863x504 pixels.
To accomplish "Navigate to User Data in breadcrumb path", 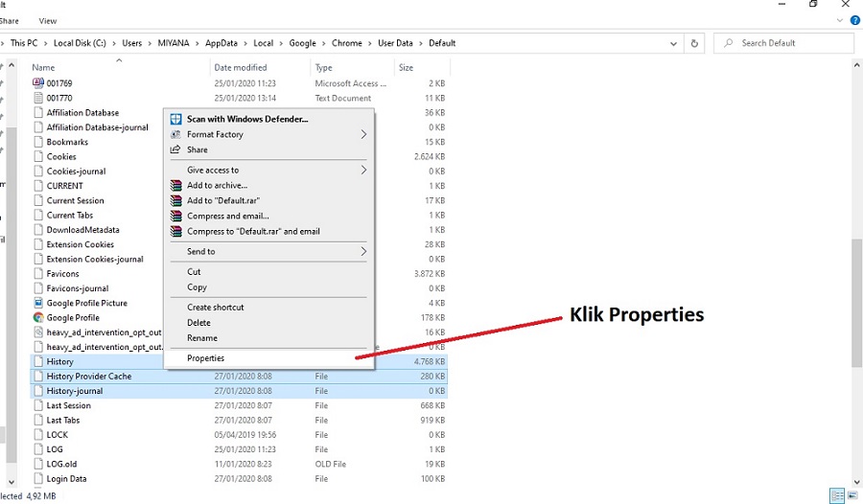I will [x=395, y=43].
